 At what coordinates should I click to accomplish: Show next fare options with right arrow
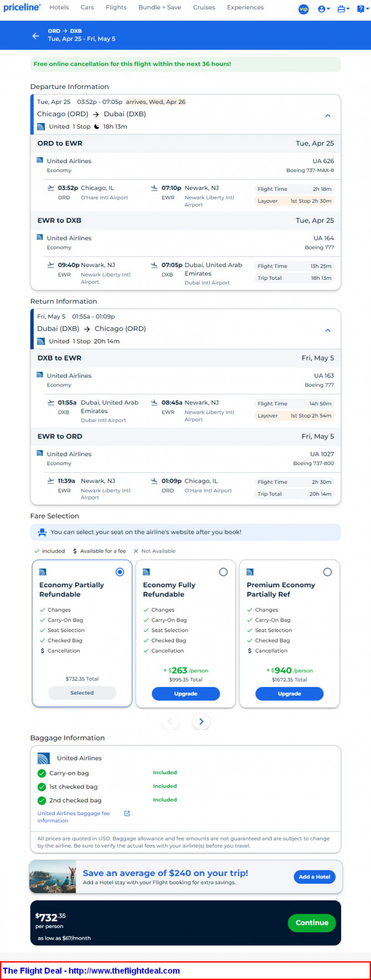[x=201, y=721]
